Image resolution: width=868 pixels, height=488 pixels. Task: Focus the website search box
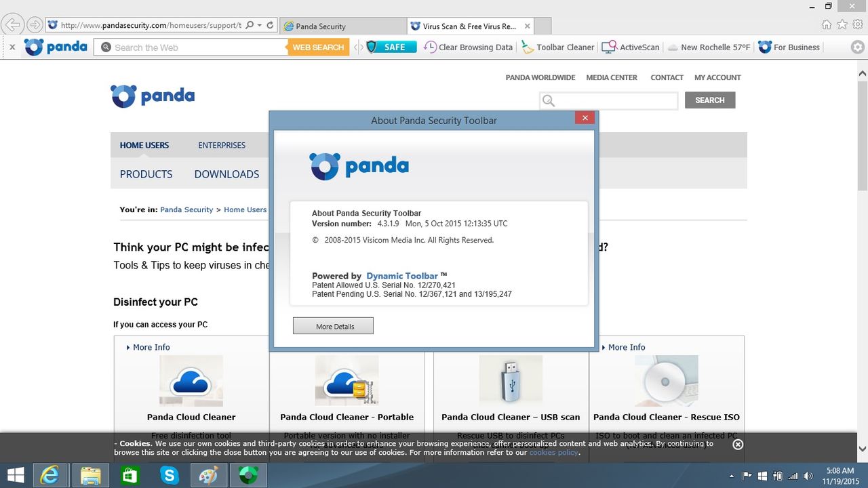pos(608,100)
